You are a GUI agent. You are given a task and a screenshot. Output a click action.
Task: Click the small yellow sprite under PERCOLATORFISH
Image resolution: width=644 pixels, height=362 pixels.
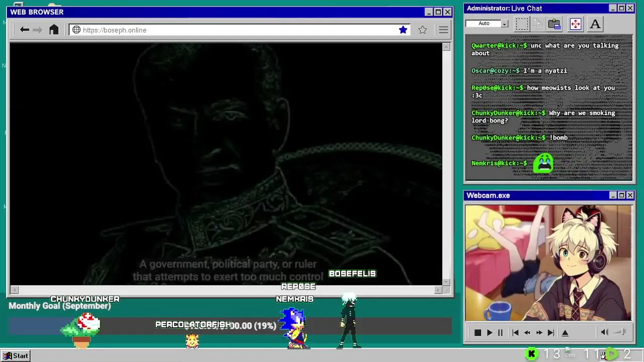[192, 340]
